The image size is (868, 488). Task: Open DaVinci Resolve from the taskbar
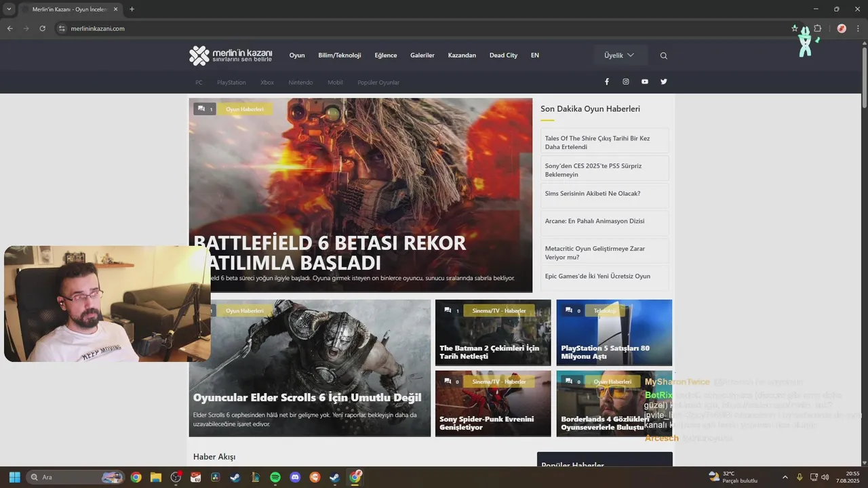point(215,477)
